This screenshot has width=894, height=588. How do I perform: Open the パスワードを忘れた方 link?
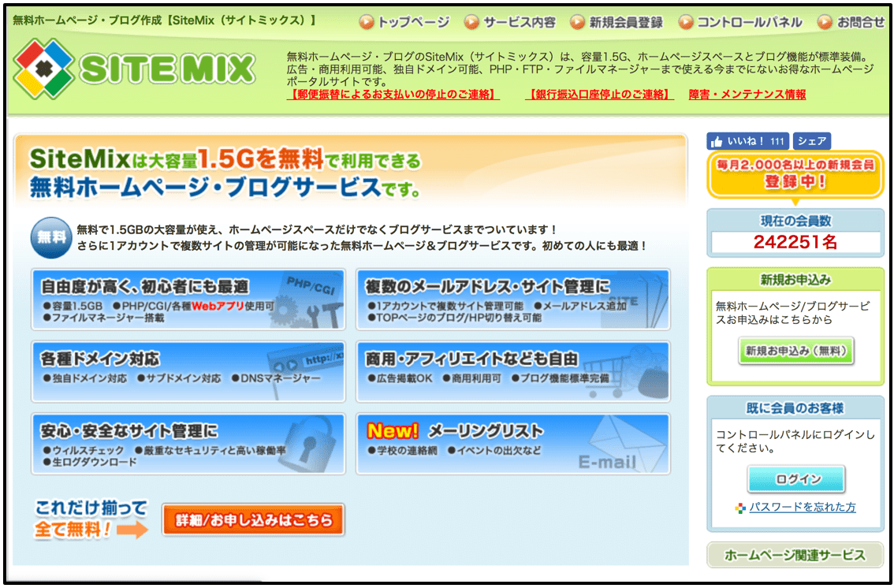coord(803,507)
